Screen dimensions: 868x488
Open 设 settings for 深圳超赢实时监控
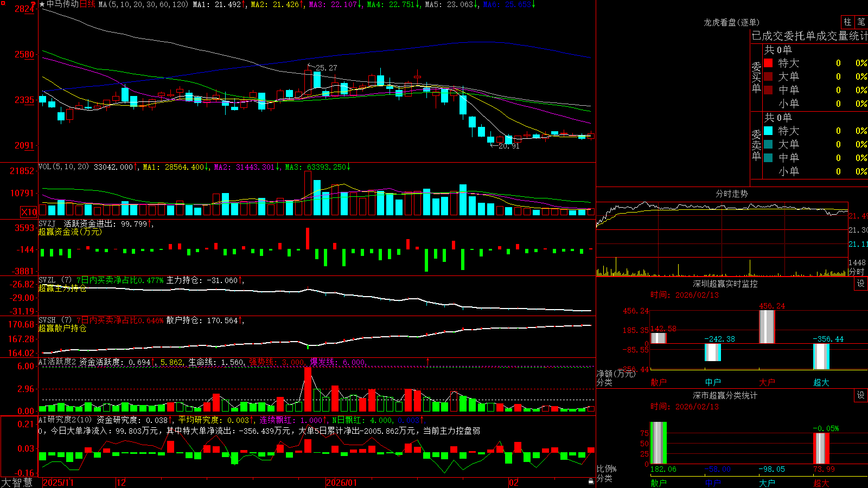861,284
